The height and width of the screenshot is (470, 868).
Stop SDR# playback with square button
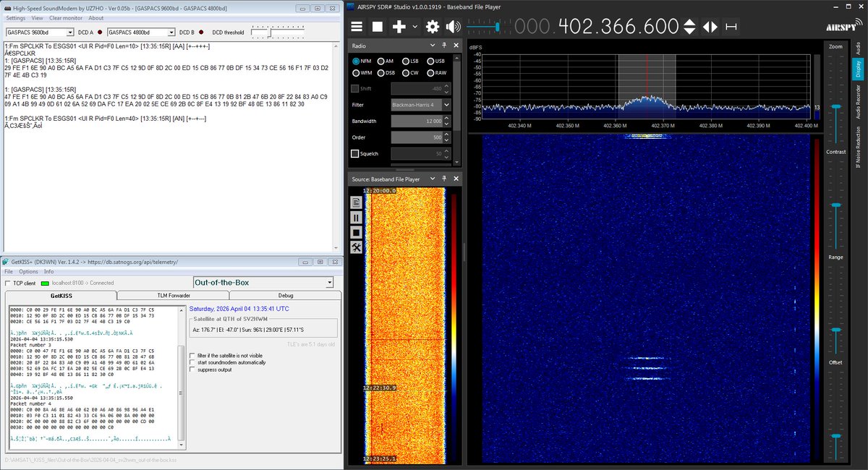point(378,27)
